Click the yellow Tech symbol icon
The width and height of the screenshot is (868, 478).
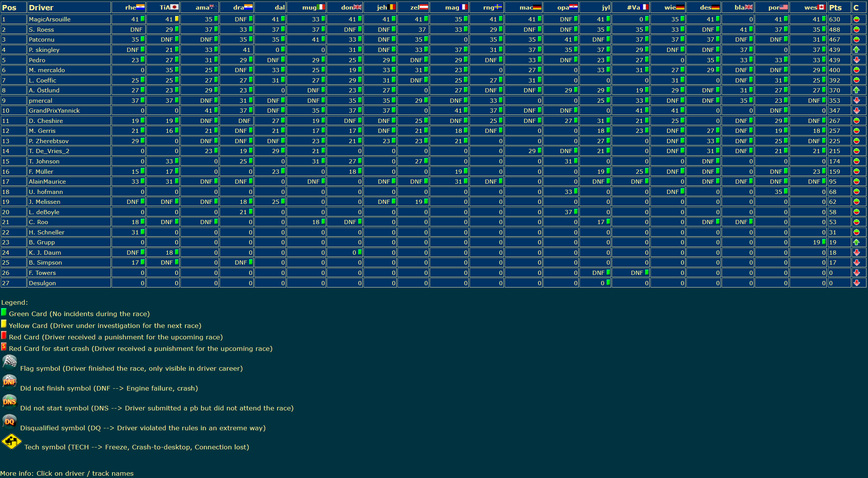click(x=11, y=442)
